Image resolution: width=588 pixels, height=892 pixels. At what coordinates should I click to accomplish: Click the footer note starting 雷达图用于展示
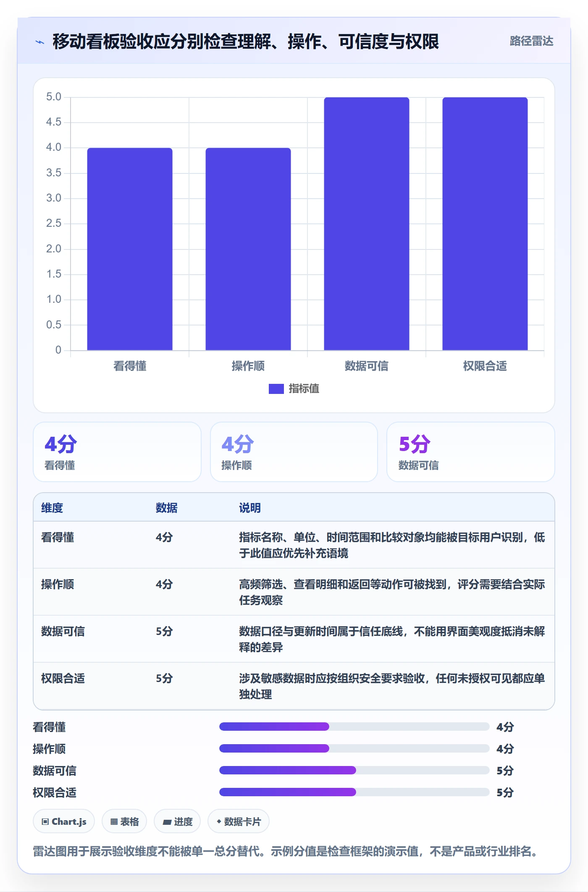[x=286, y=851]
